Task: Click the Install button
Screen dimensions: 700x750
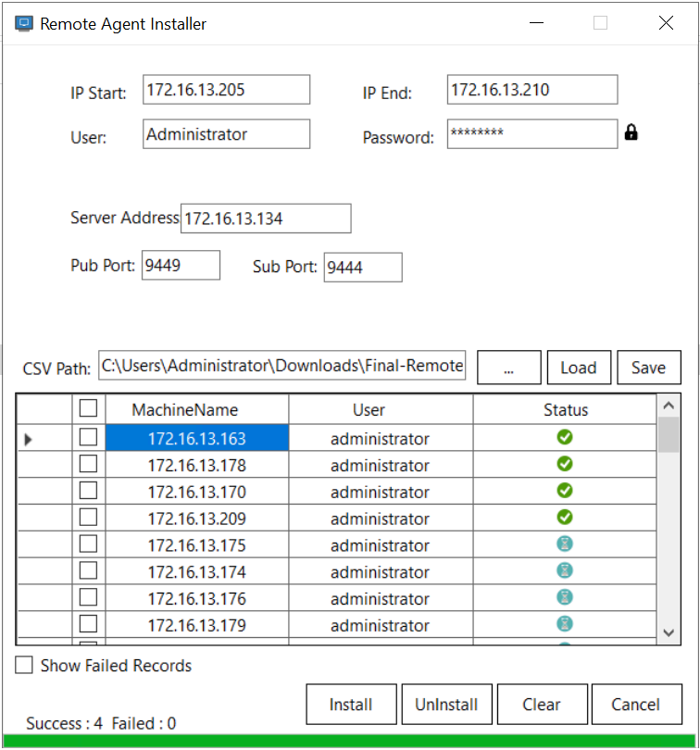Action: point(351,704)
